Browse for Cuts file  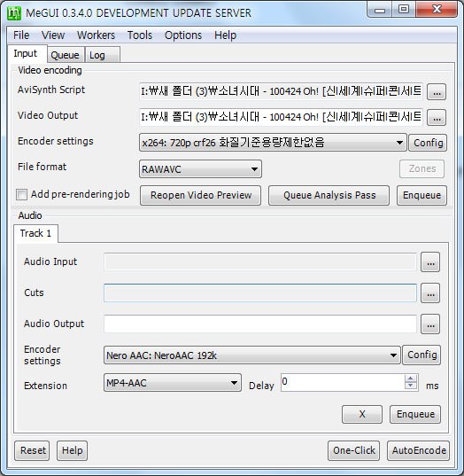tap(430, 293)
